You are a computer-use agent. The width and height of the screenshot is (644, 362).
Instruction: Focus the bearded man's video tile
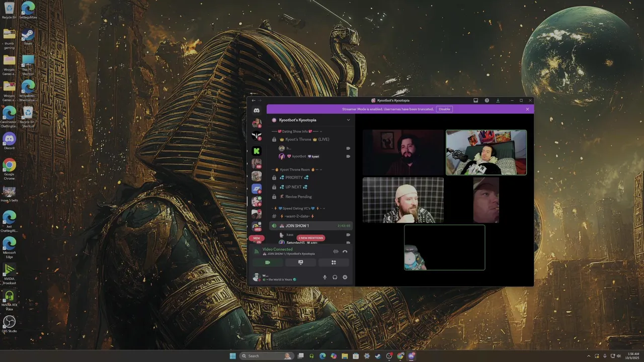point(403,152)
